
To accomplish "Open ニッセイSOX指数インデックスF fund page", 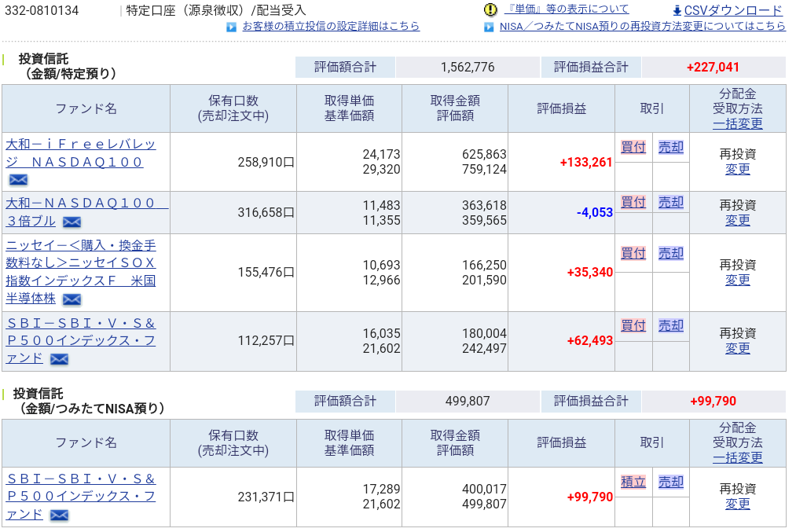I will [81, 272].
